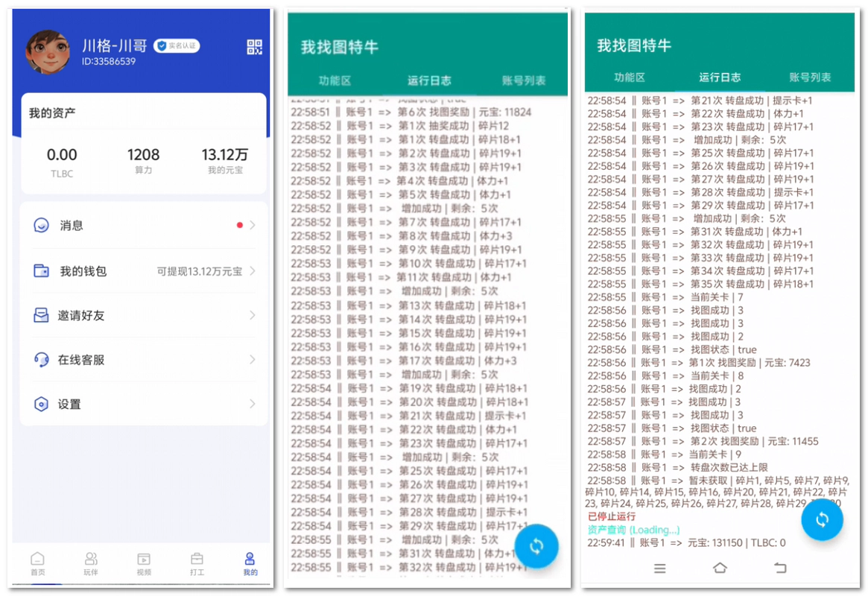Open 玩伴 in the bottom navigation

point(91,564)
